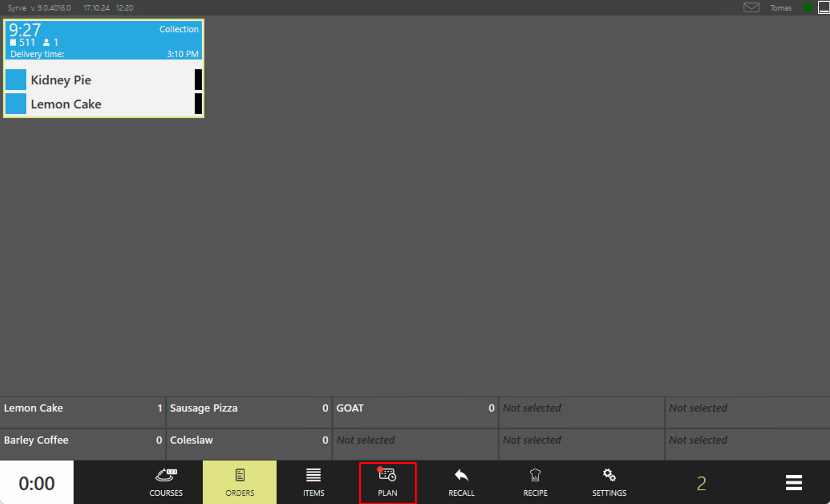Viewport: 830px width, 504px height.
Task: Switch to the Orders view
Action: point(240,482)
